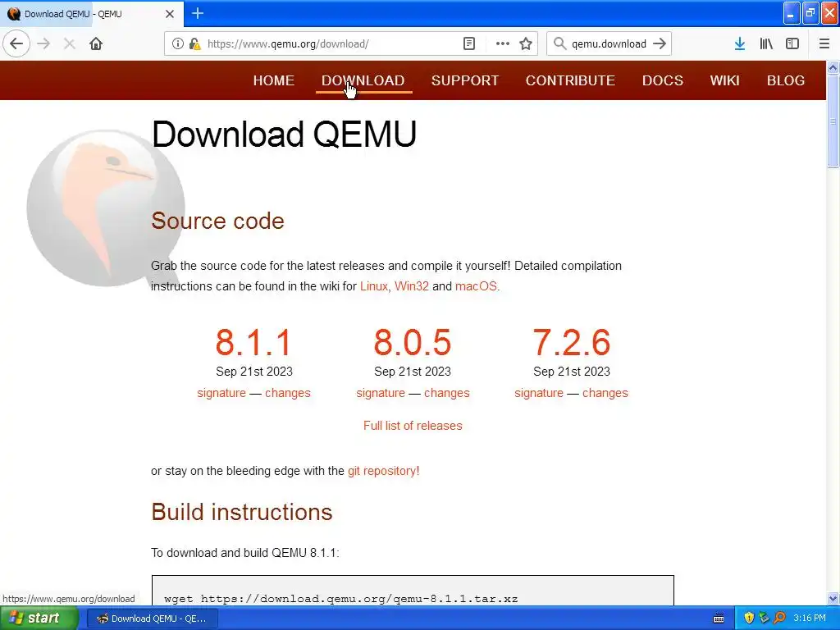The image size is (840, 630).
Task: Bookmark this page with the star
Action: coord(526,43)
